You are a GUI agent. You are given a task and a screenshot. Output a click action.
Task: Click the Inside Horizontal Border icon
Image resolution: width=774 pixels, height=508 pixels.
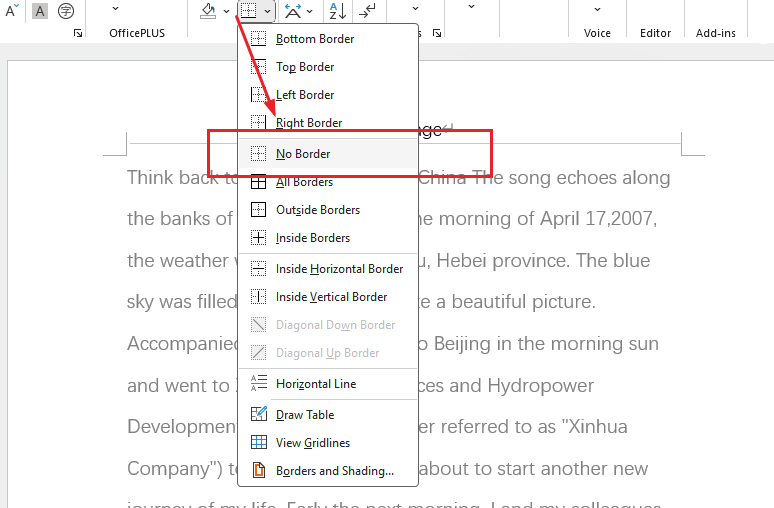(259, 269)
